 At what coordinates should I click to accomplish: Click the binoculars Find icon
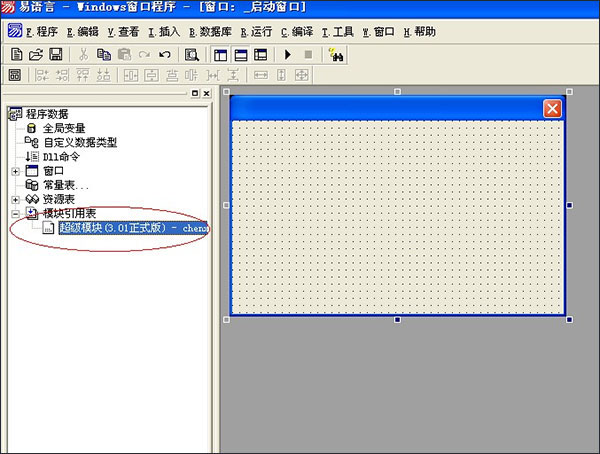337,54
